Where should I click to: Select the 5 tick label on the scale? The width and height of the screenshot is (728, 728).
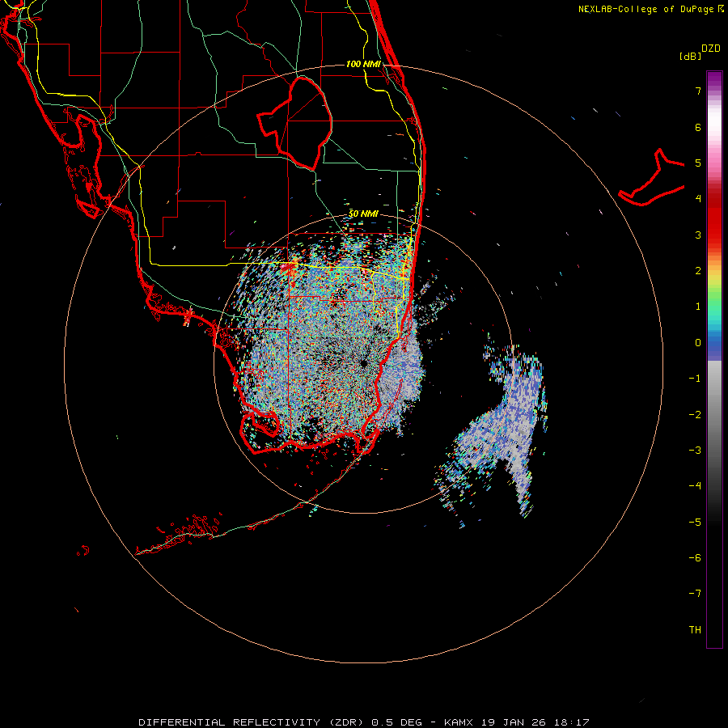[698, 163]
